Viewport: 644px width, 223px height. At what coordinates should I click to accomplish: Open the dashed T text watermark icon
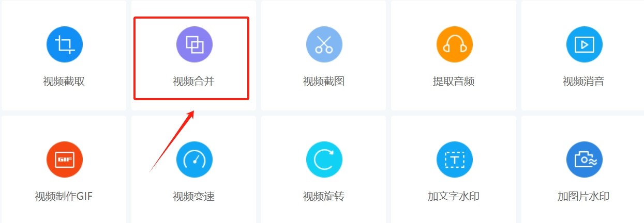pyautogui.click(x=455, y=160)
